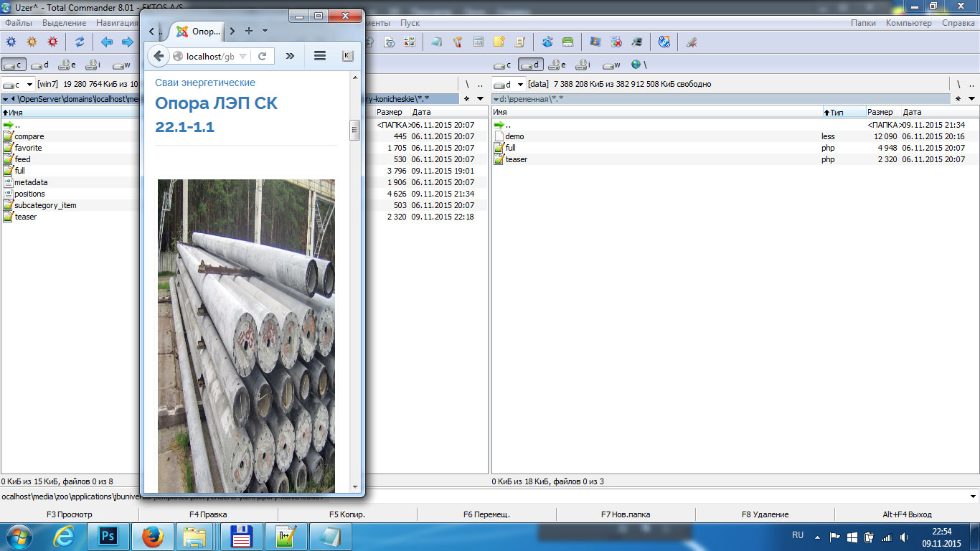Switch right panel to drive w
The width and height of the screenshot is (980, 551).
(612, 65)
